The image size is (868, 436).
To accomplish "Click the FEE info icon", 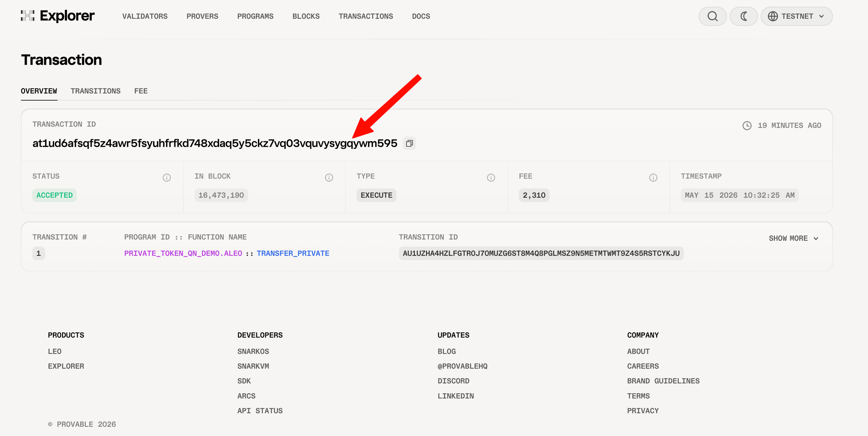I will [x=653, y=177].
